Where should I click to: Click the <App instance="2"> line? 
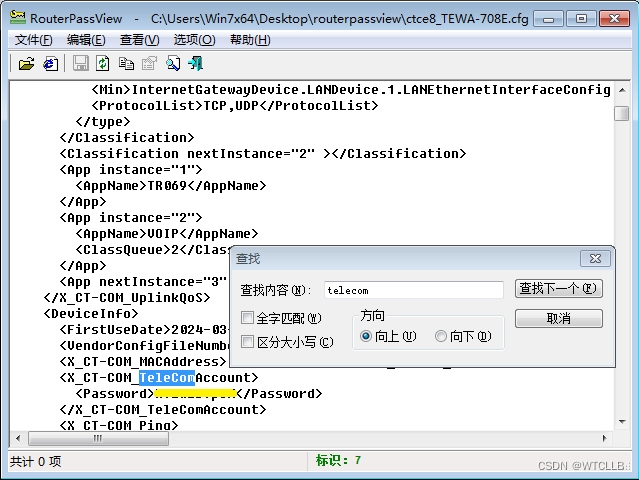(131, 218)
